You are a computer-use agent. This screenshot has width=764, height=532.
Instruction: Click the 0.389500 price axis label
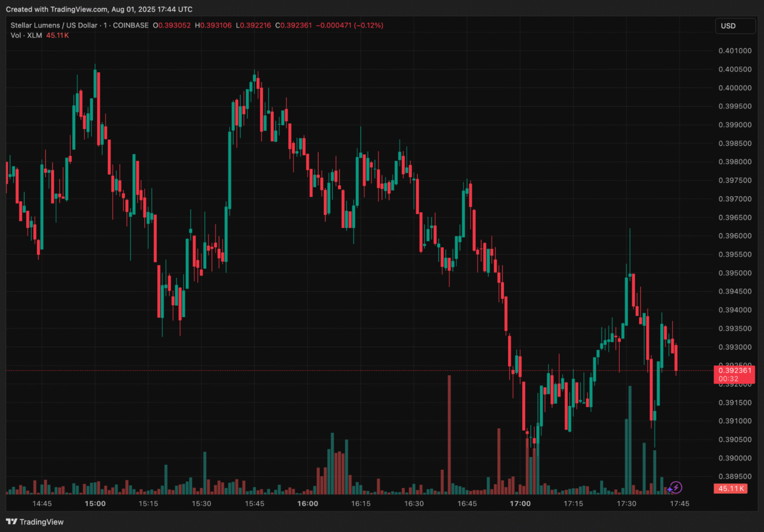735,477
